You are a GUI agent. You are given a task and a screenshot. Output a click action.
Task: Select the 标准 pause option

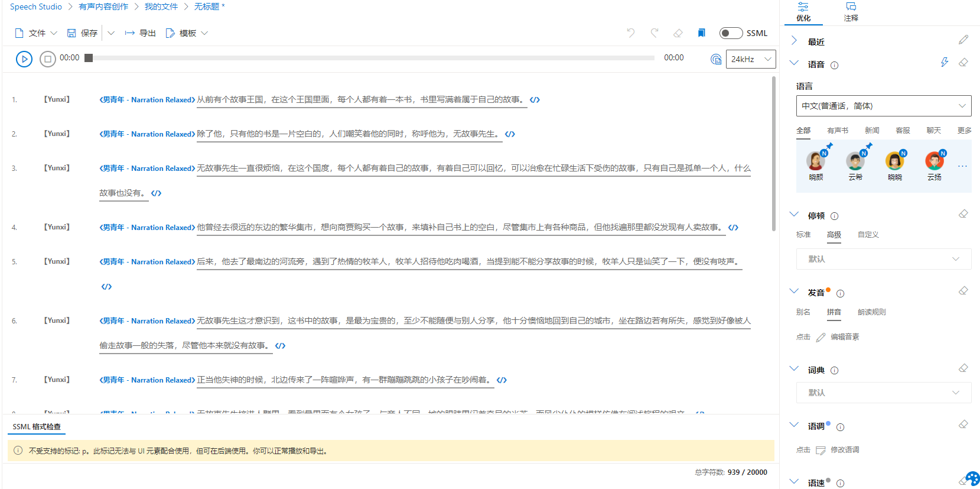coord(803,235)
